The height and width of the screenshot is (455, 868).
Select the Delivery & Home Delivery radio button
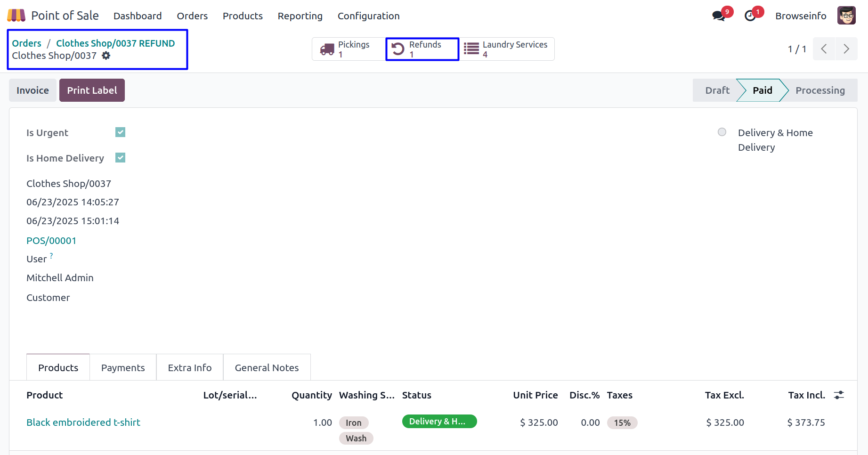(722, 132)
